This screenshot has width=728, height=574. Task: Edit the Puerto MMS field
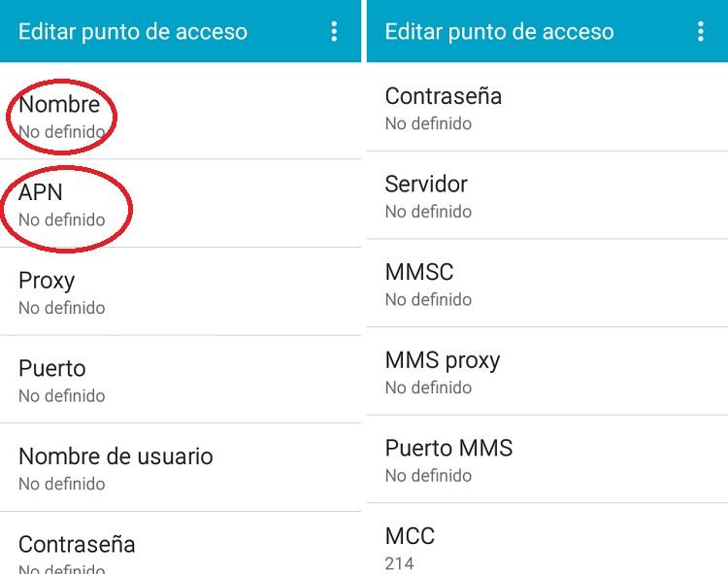(x=547, y=458)
